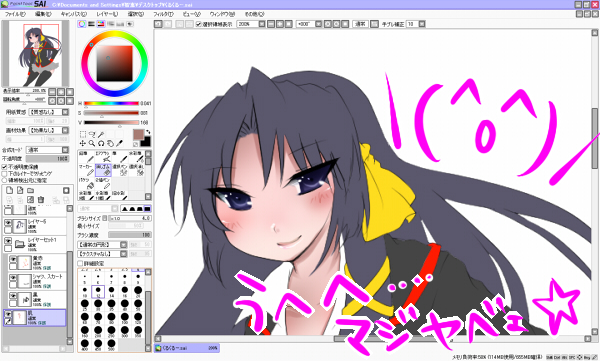
Task: Select the move layer tool
Action: 83,143
